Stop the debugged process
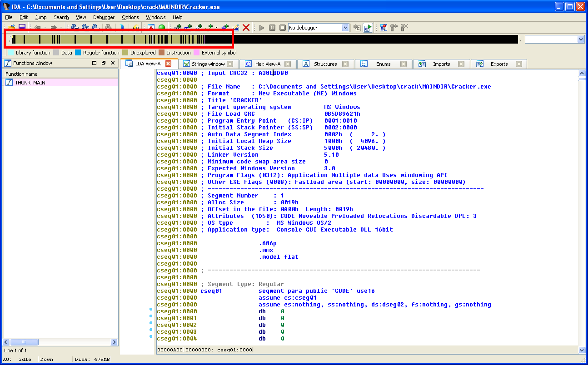The image size is (588, 365). pos(282,28)
